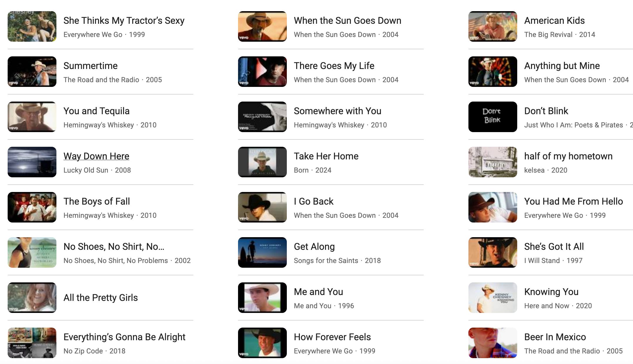Viewport: 633px width, 364px height.
Task: Open the Knowing You song title
Action: (x=551, y=292)
